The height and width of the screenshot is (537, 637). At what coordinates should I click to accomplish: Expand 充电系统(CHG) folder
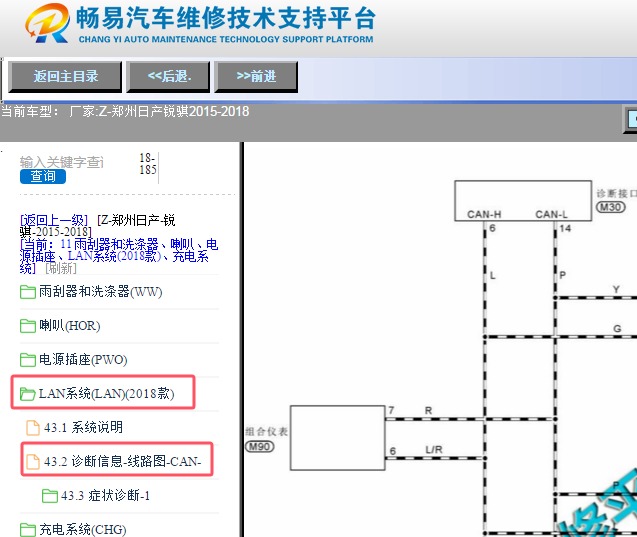point(82,529)
